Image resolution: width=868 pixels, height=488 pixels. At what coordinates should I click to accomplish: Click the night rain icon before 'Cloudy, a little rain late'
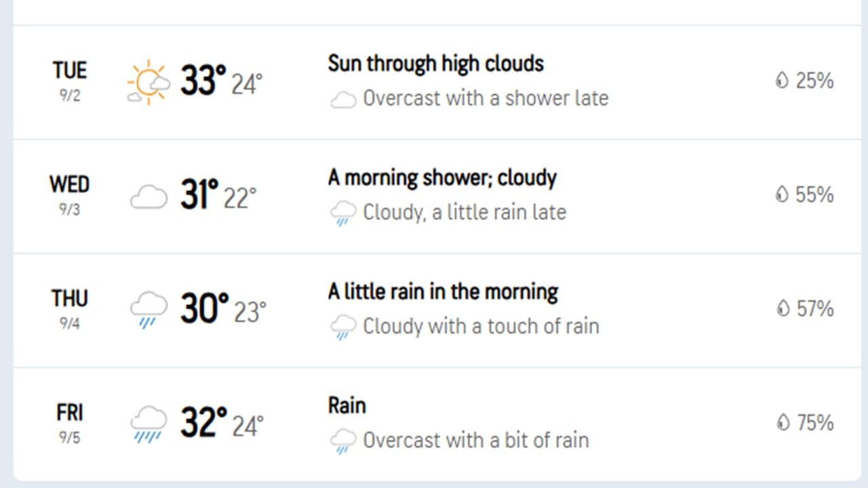tap(343, 213)
